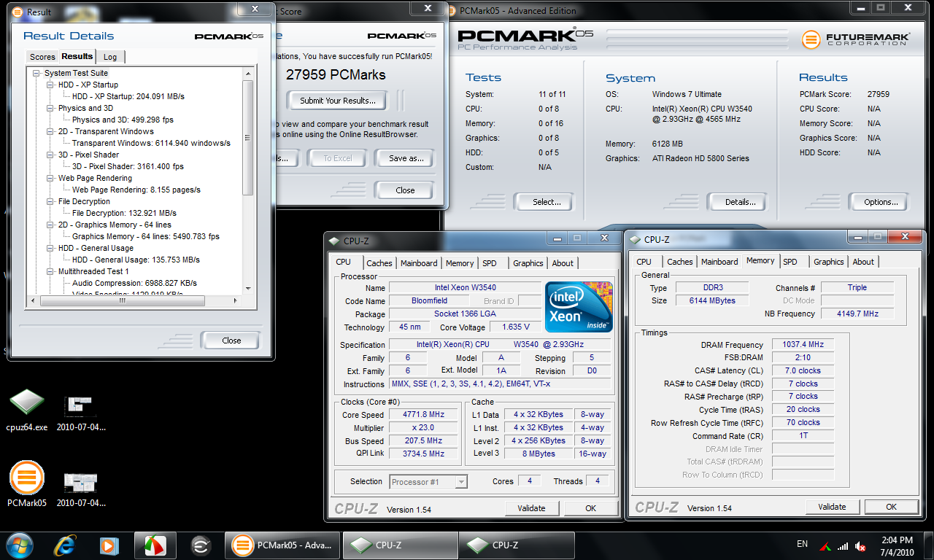
Task: Click OK in right CPU-Z window
Action: (x=891, y=507)
